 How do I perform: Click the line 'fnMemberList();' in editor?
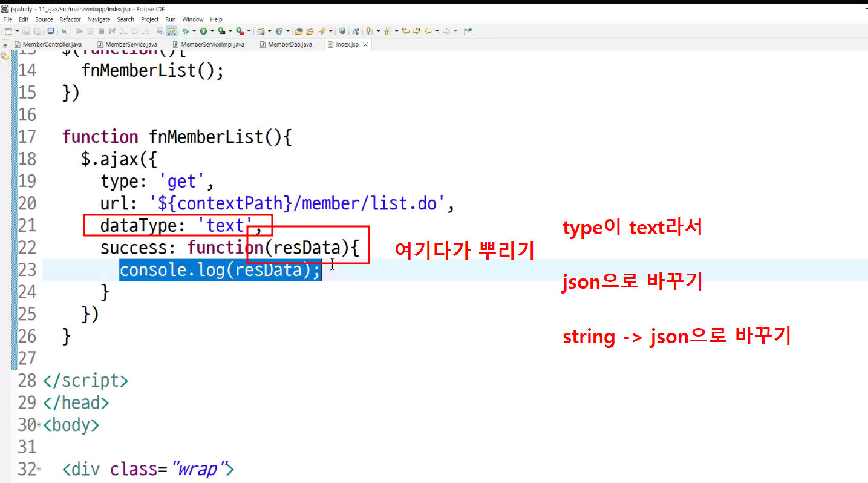[152, 70]
